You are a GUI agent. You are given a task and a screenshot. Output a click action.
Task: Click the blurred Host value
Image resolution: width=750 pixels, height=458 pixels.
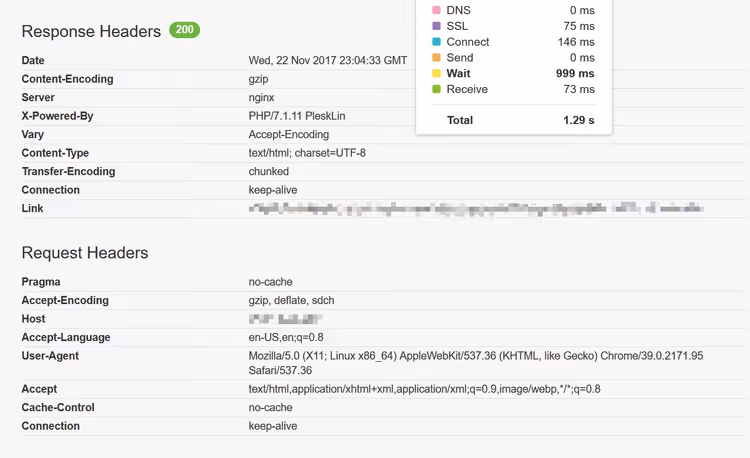click(285, 319)
